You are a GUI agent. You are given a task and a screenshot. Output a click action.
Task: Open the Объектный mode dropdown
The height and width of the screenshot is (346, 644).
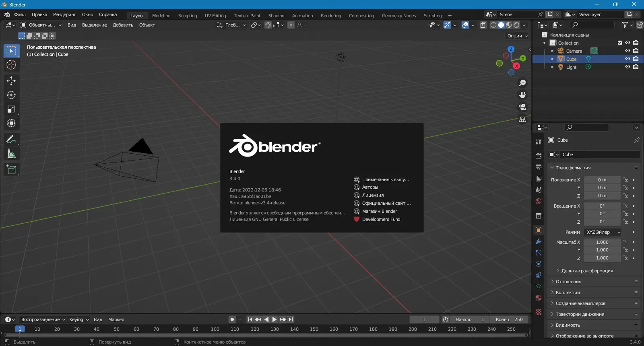click(x=41, y=25)
